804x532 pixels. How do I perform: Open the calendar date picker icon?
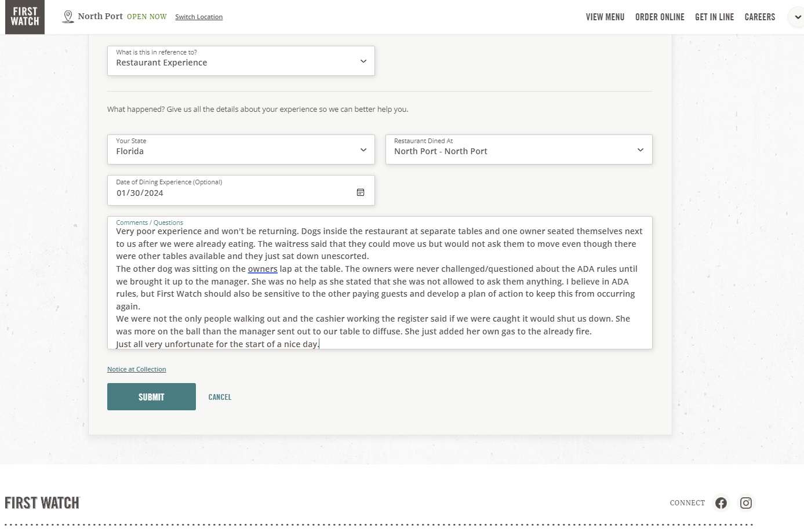point(361,192)
